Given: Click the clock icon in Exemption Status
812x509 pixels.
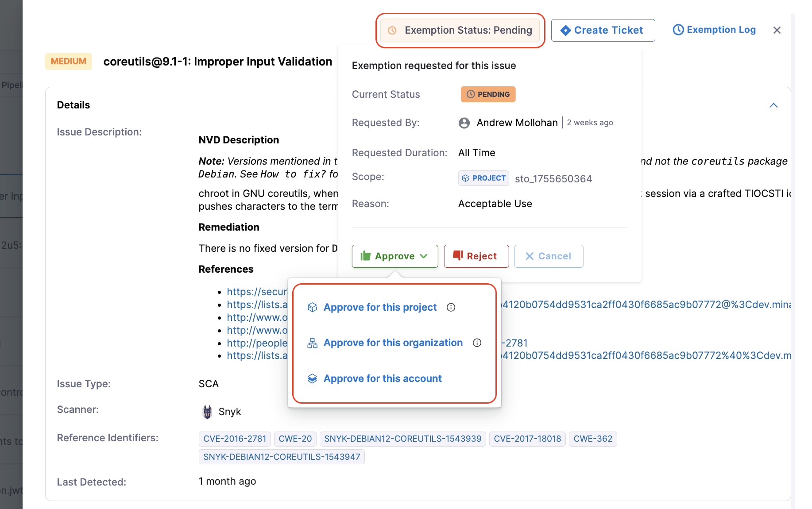Looking at the screenshot, I should (x=392, y=31).
